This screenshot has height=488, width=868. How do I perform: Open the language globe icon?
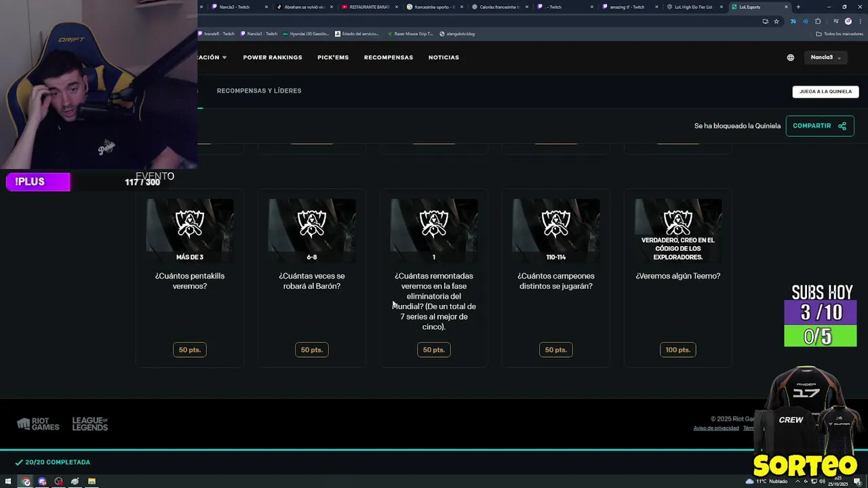790,58
